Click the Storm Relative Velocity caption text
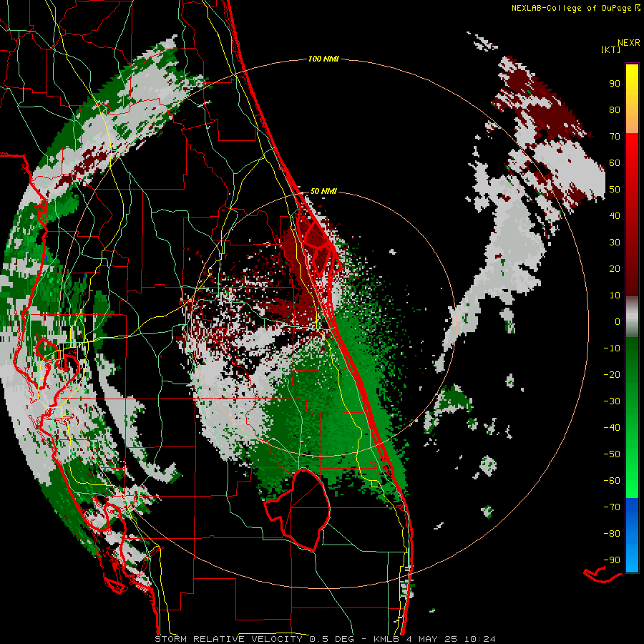644x644 pixels. (x=229, y=639)
